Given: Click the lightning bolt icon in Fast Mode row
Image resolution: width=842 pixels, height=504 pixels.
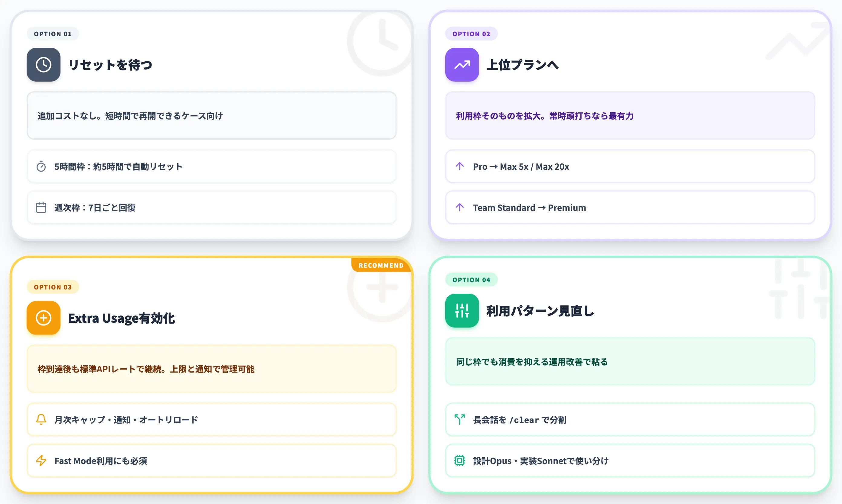Looking at the screenshot, I should tap(41, 460).
